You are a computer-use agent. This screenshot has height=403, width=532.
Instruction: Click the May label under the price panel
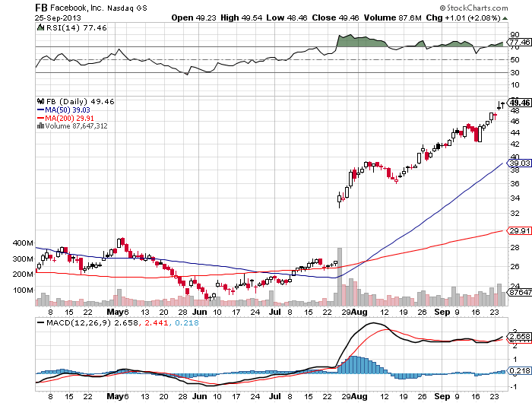click(x=115, y=312)
